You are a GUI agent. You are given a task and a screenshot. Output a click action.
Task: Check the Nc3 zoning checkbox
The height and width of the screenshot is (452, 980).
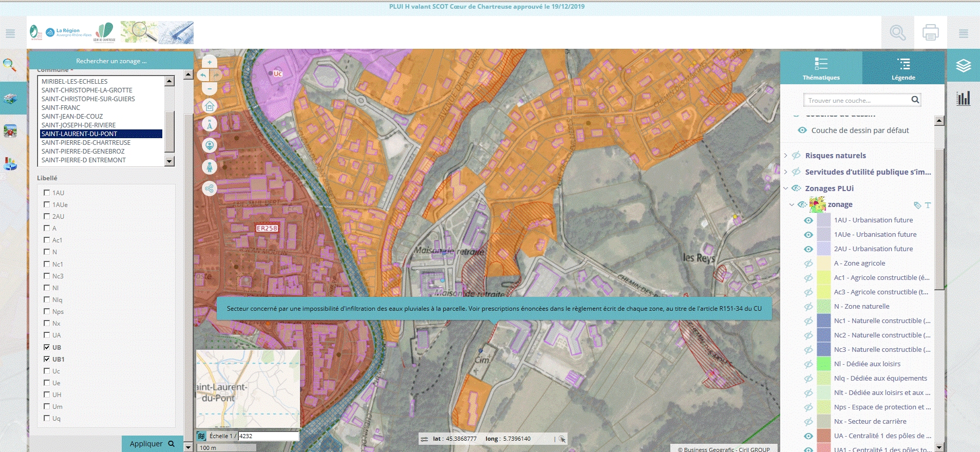[x=47, y=276]
